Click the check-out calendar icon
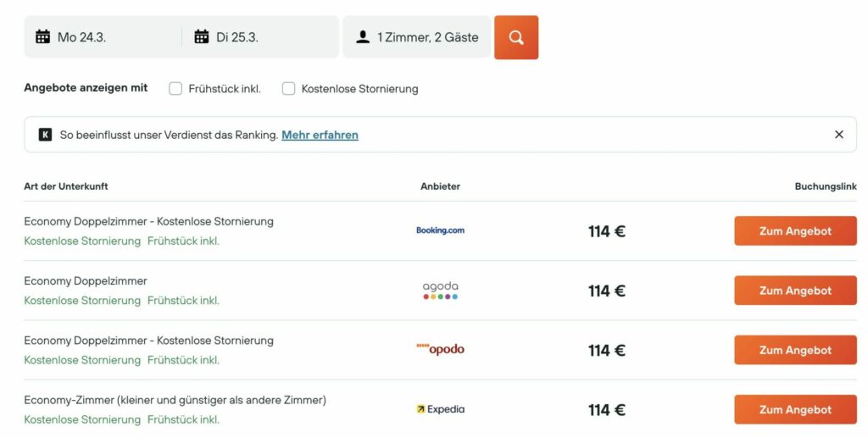868x438 pixels. tap(202, 37)
